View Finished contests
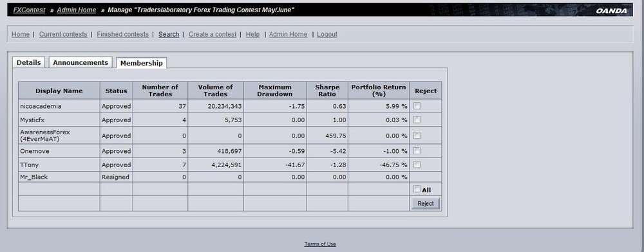This screenshot has width=644, height=252. 123,35
